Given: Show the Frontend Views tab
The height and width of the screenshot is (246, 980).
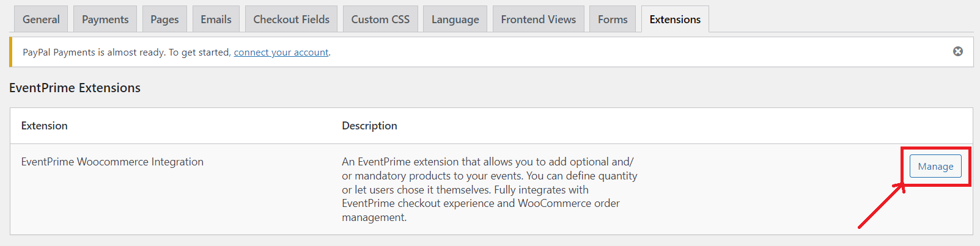Looking at the screenshot, I should [538, 20].
